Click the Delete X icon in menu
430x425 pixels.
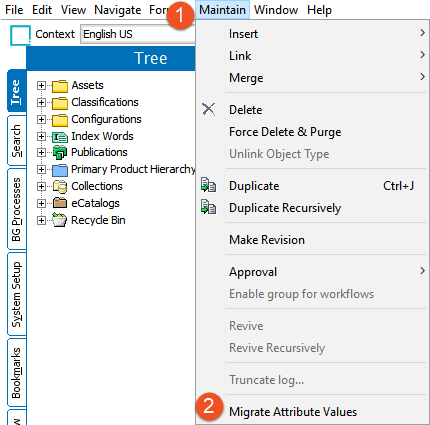click(x=209, y=109)
